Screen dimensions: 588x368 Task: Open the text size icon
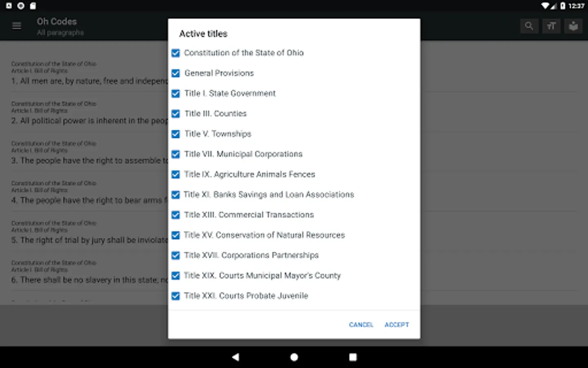(x=551, y=26)
